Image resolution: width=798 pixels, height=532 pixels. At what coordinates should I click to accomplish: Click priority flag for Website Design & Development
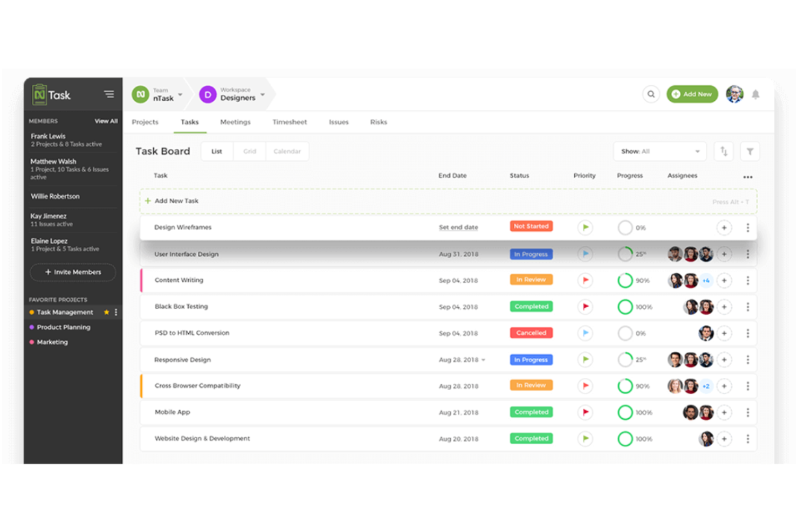585,439
